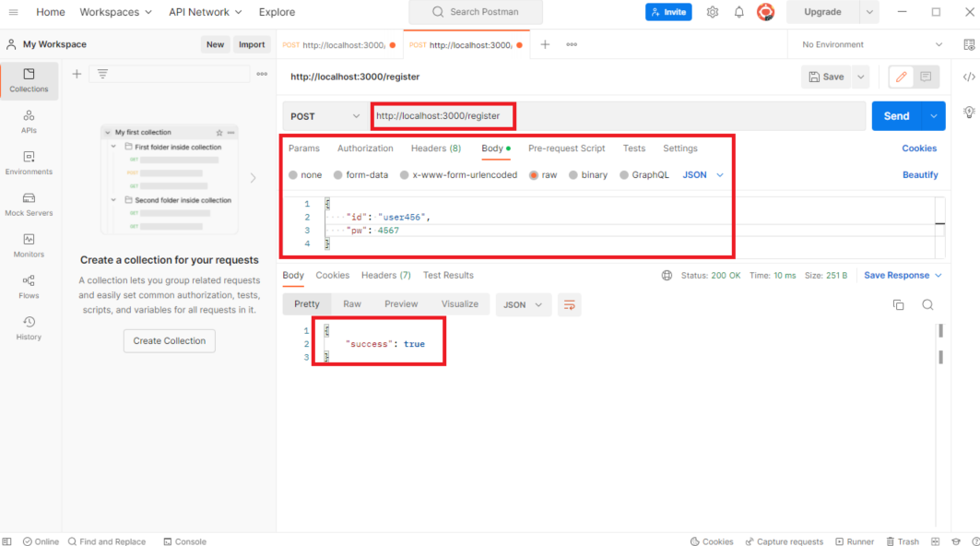The width and height of the screenshot is (980, 546).
Task: Switch to the Test Results tab
Action: (448, 275)
